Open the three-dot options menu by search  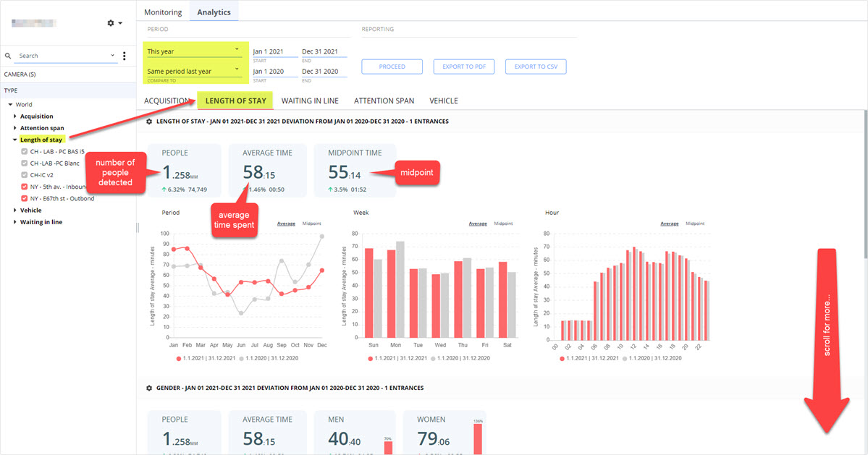tap(124, 56)
